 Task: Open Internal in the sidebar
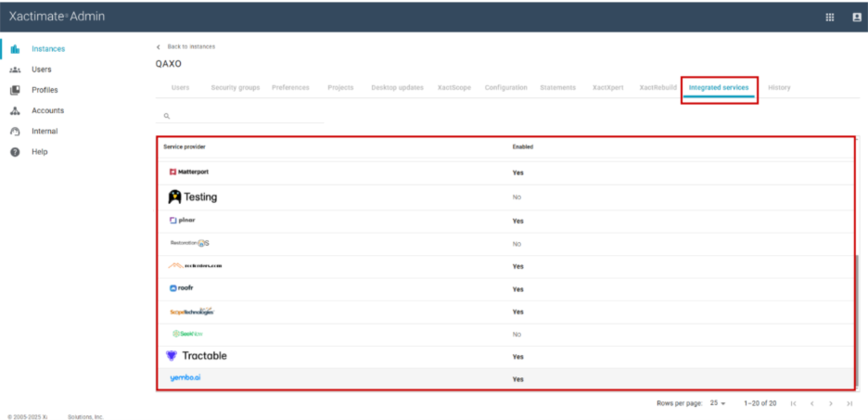(45, 132)
